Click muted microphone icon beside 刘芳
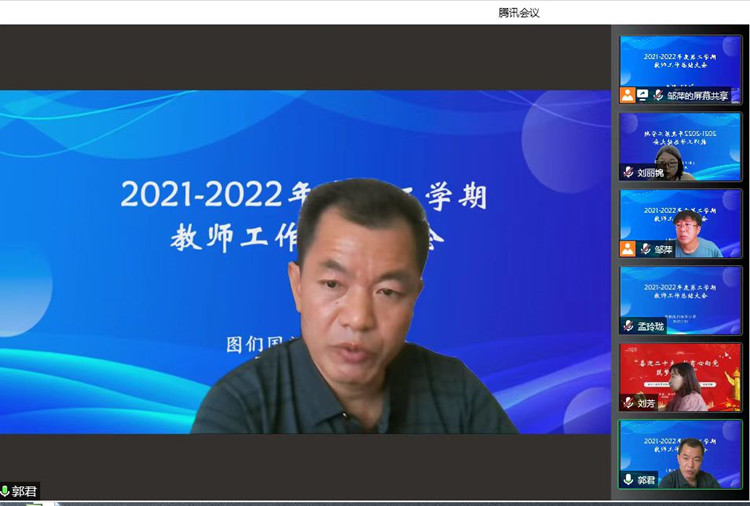The width and height of the screenshot is (750, 506). coord(629,403)
